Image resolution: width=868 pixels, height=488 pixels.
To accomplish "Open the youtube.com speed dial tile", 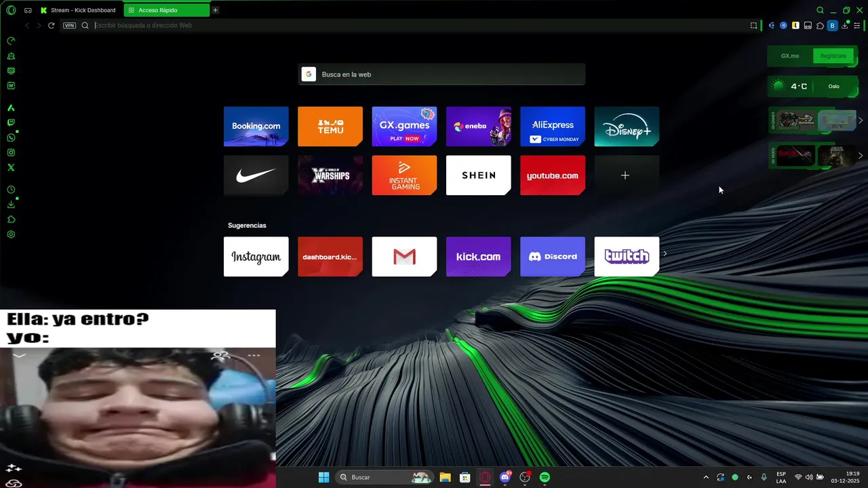I will click(553, 176).
